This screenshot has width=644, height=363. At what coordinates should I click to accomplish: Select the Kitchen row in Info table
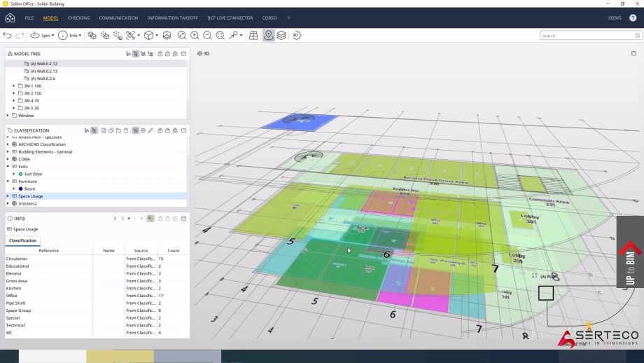[x=97, y=288]
